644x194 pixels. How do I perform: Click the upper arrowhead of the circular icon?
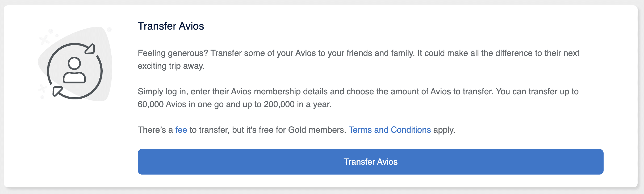(91, 49)
